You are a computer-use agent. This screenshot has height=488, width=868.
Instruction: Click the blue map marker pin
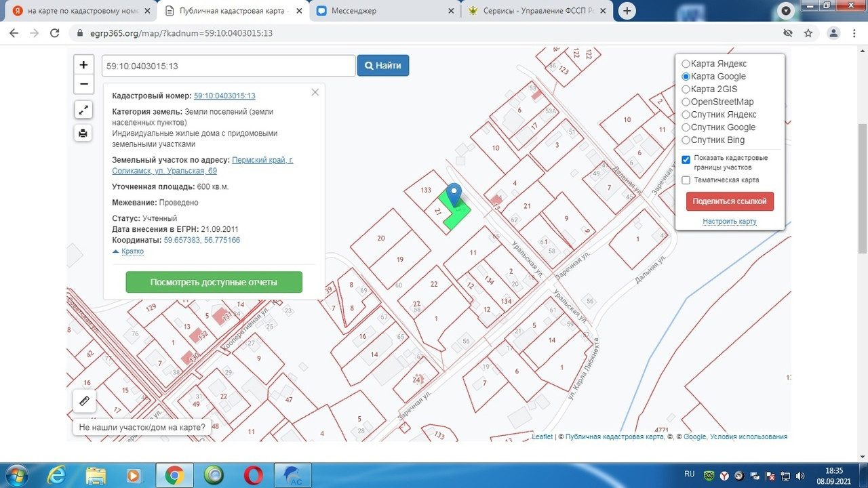[455, 194]
